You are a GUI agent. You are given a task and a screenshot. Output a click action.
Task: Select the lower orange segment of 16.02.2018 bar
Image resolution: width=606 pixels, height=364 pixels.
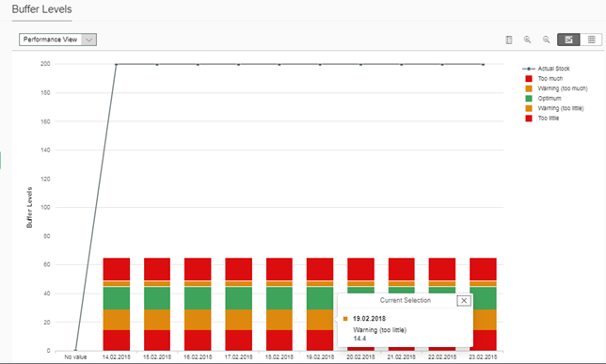click(x=198, y=320)
